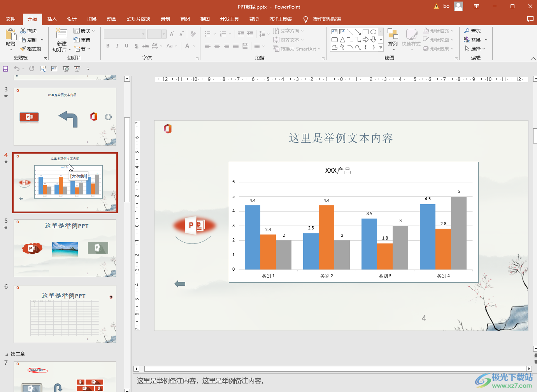
Task: Select the triangle shape in shapes gallery
Action: [x=342, y=40]
